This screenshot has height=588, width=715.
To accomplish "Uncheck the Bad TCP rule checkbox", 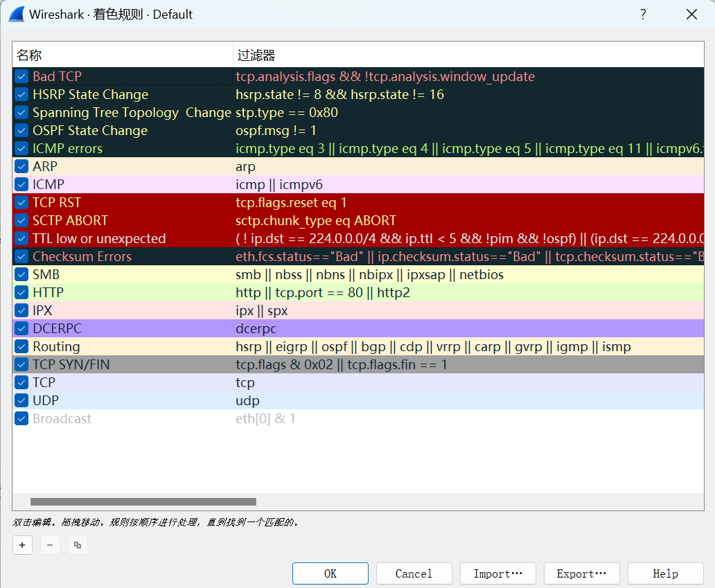I will (21, 76).
